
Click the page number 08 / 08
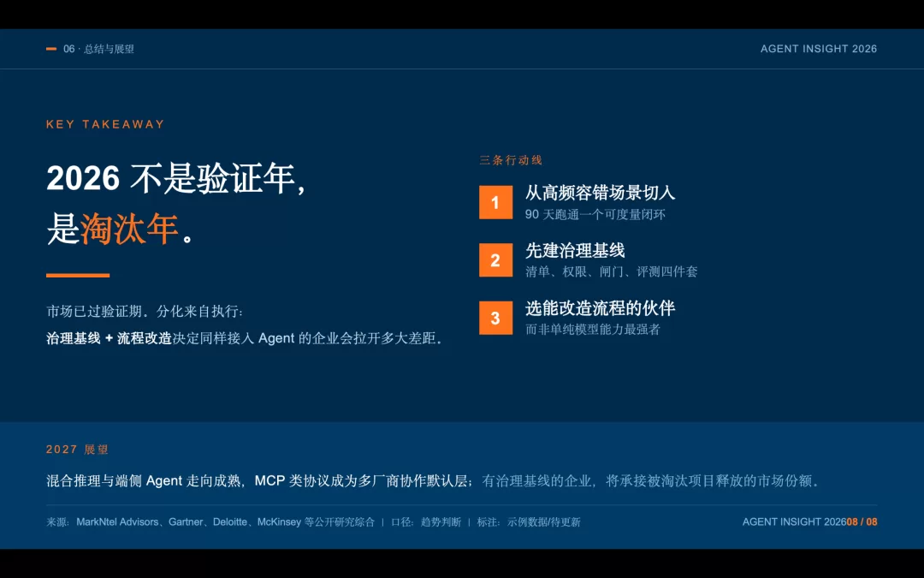pyautogui.click(x=862, y=522)
